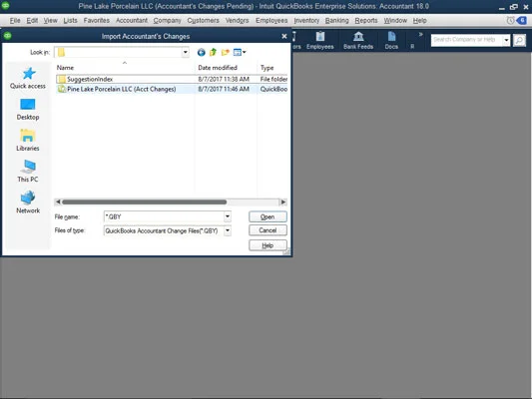Click the search magnifier button
The width and height of the screenshot is (532, 399).
(x=519, y=40)
